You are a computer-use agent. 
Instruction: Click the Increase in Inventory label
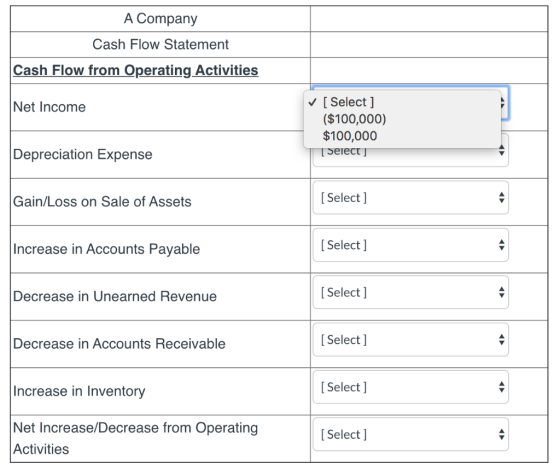click(x=79, y=391)
